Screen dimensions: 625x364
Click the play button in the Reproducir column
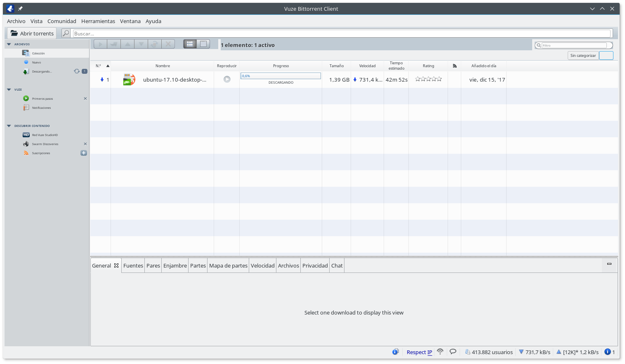tap(227, 79)
